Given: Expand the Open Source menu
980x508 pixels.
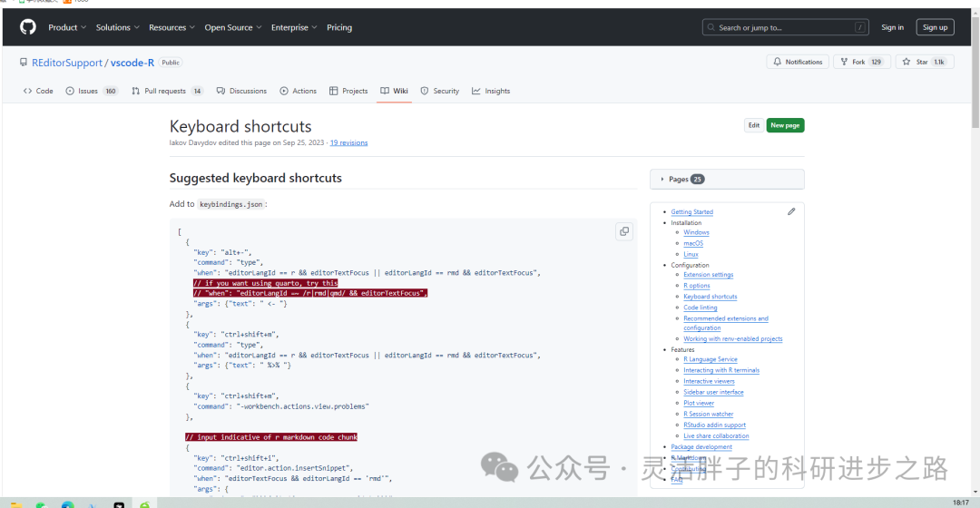Looking at the screenshot, I should point(233,27).
